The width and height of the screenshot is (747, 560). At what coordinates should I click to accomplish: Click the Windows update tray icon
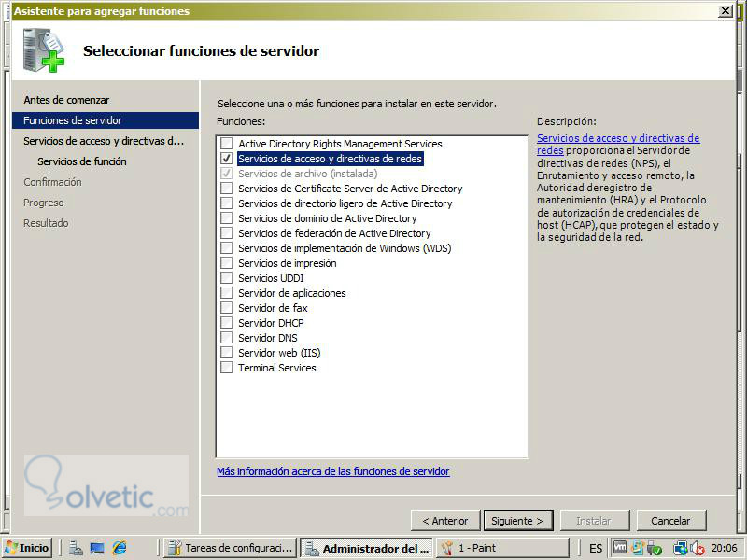point(637,548)
